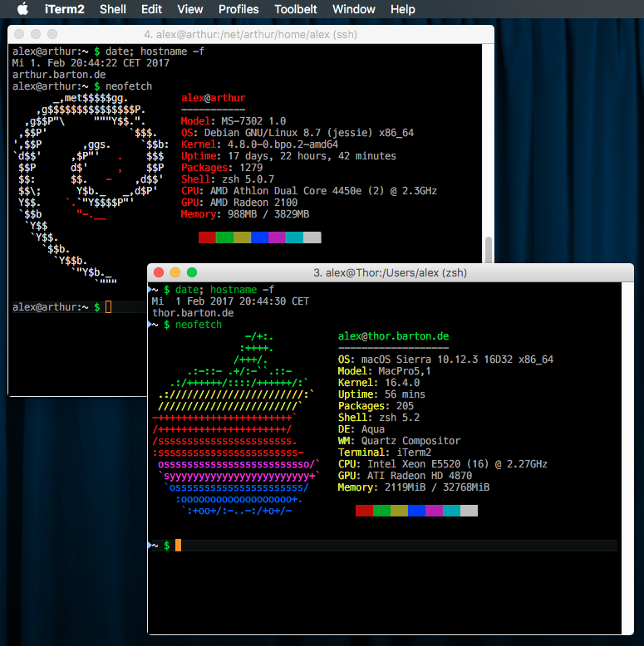Click 'Mi 1 Feb 2017 20:44:30 CET' date output
This screenshot has height=646, width=644.
pos(230,301)
